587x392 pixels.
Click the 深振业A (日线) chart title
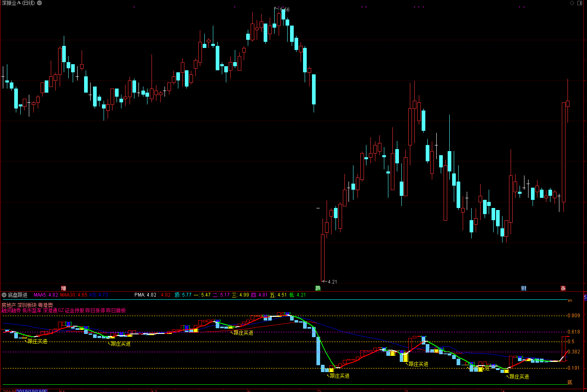pyautogui.click(x=18, y=3)
